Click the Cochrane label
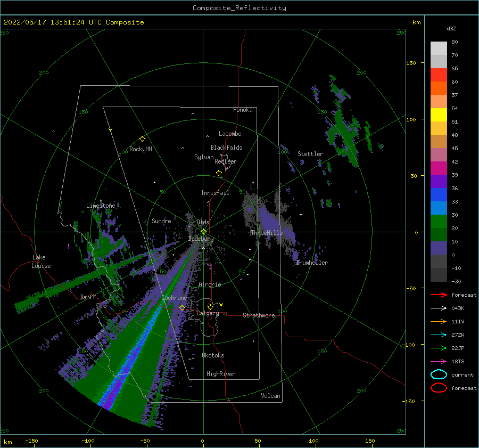479x448 pixels. 174,298
